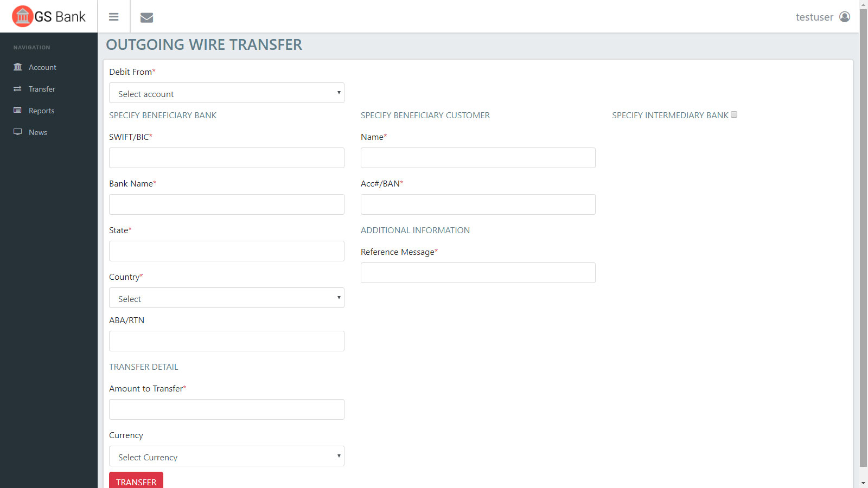Open the Select Currency dropdown
The width and height of the screenshot is (868, 488).
click(x=226, y=457)
